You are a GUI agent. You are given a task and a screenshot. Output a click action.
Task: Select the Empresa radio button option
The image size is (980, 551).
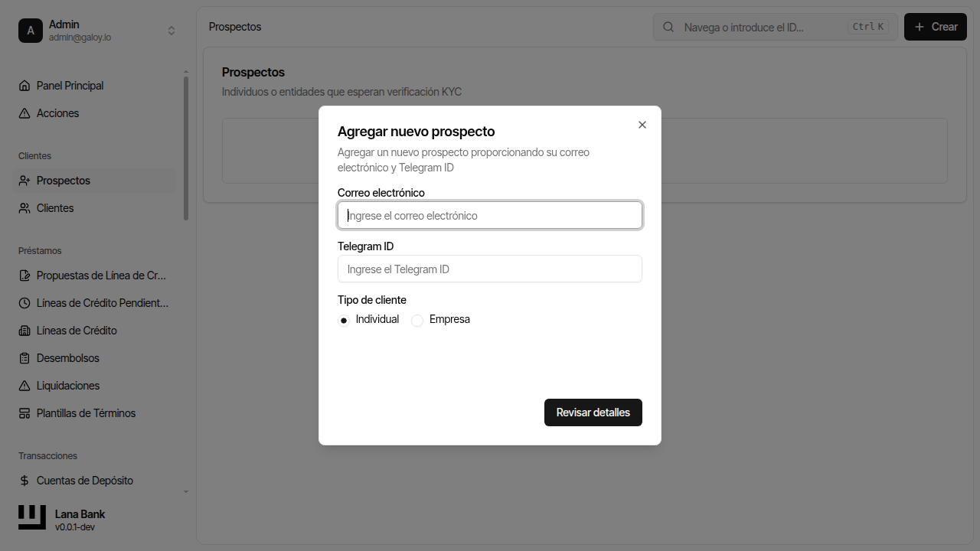[x=417, y=320]
